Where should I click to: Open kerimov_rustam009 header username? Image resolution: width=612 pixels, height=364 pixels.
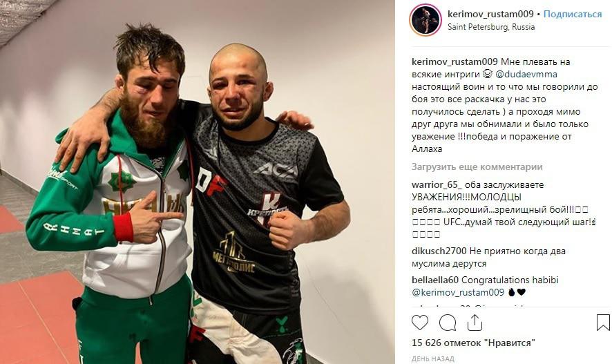(x=490, y=14)
